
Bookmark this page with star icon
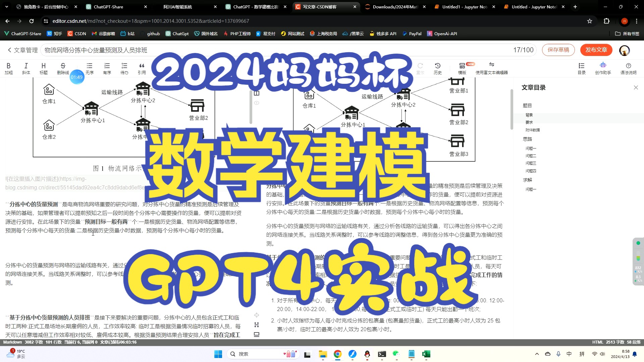[590, 21]
